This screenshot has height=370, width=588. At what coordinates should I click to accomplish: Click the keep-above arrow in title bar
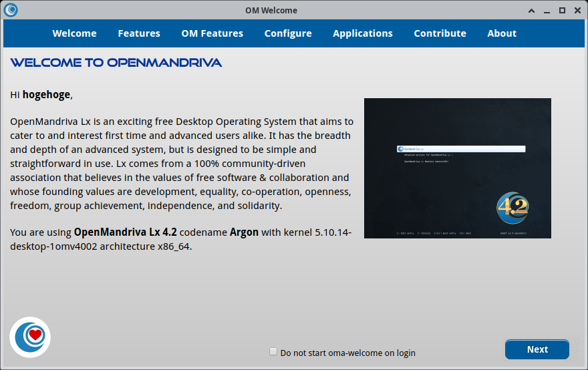(531, 11)
